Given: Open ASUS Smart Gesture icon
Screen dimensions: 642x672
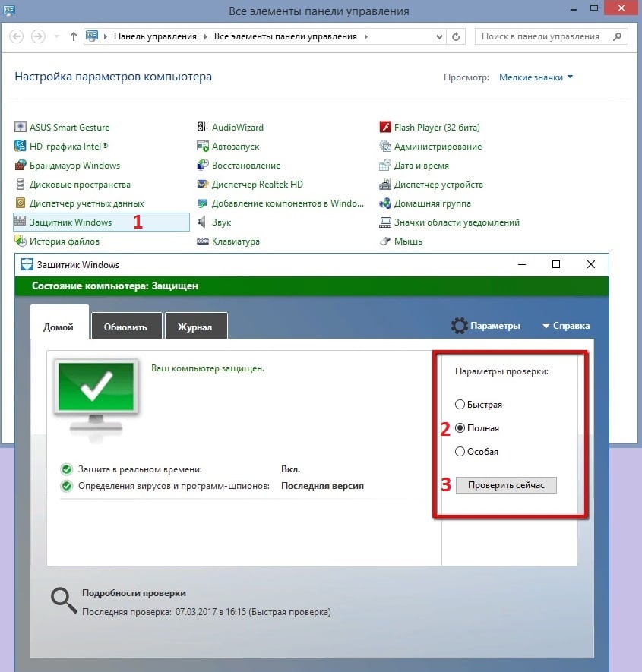Looking at the screenshot, I should [21, 127].
